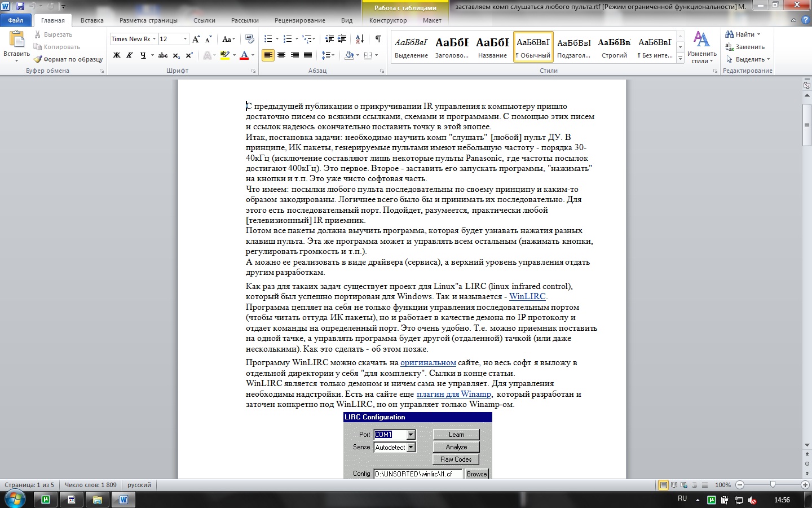Increase font size with grow font icon
812x508 pixels.
[x=196, y=39]
